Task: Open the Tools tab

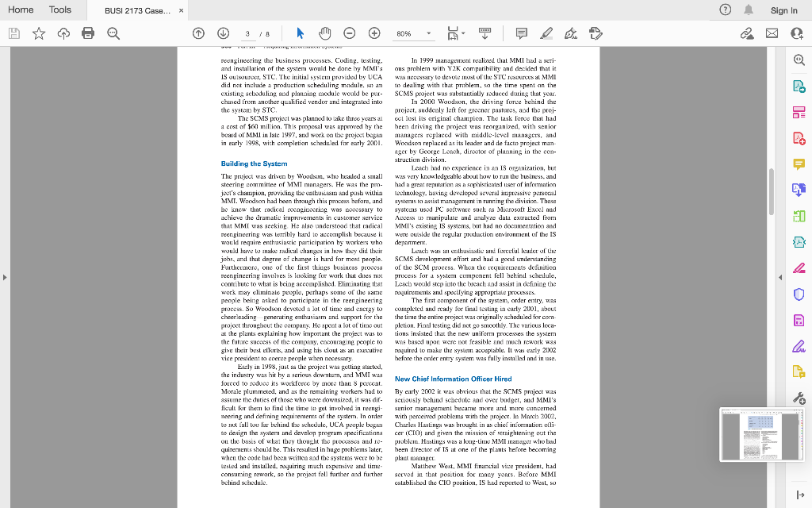Action: [x=60, y=10]
